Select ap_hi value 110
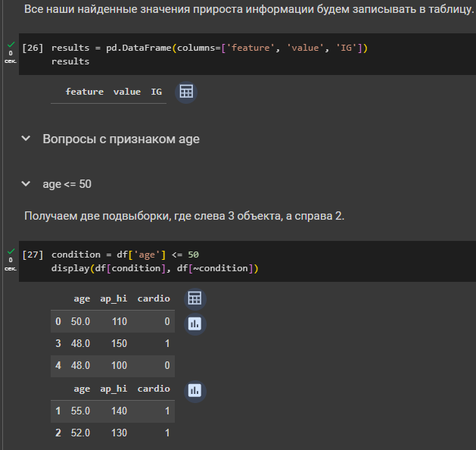The height and width of the screenshot is (450, 476). click(120, 321)
